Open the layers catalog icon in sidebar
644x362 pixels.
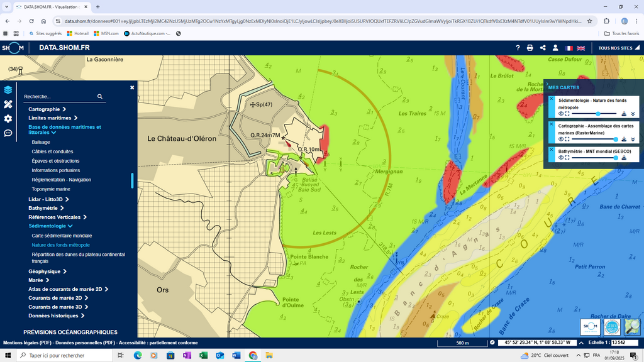pos(8,90)
